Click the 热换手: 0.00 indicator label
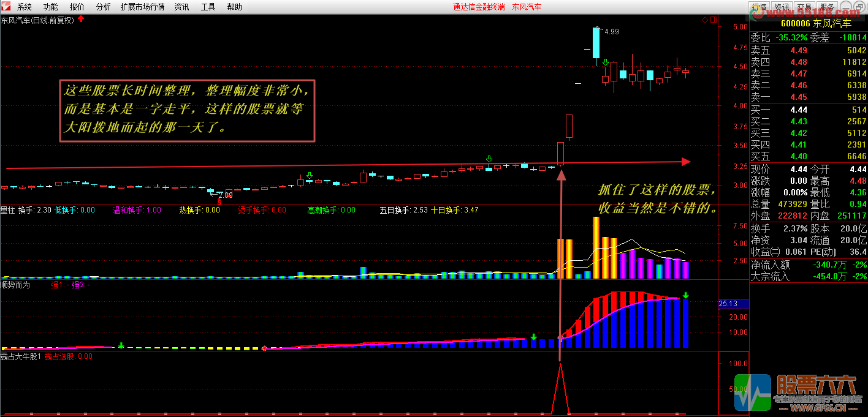The width and height of the screenshot is (868, 417). pos(199,210)
